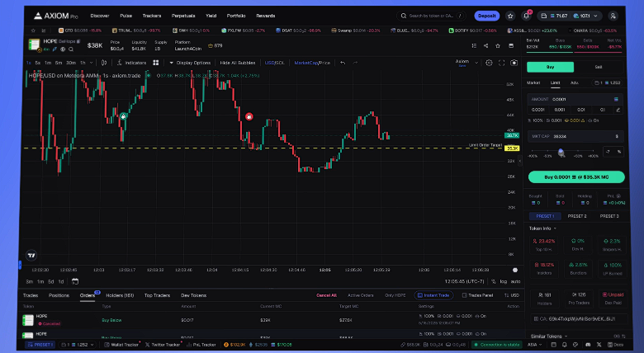This screenshot has height=353, width=644.
Task: Select the 30m chart interval
Action: 71,63
